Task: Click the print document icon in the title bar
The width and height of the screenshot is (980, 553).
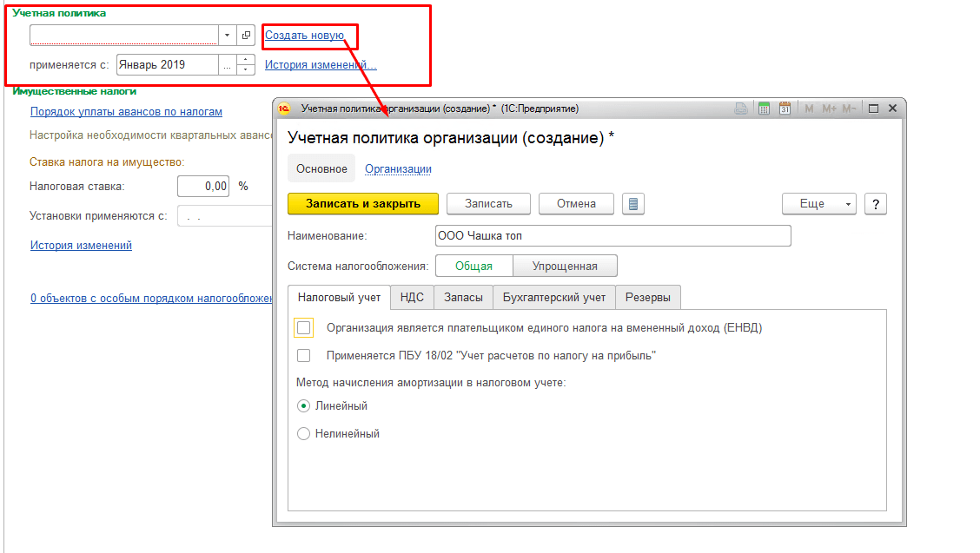Action: point(740,109)
